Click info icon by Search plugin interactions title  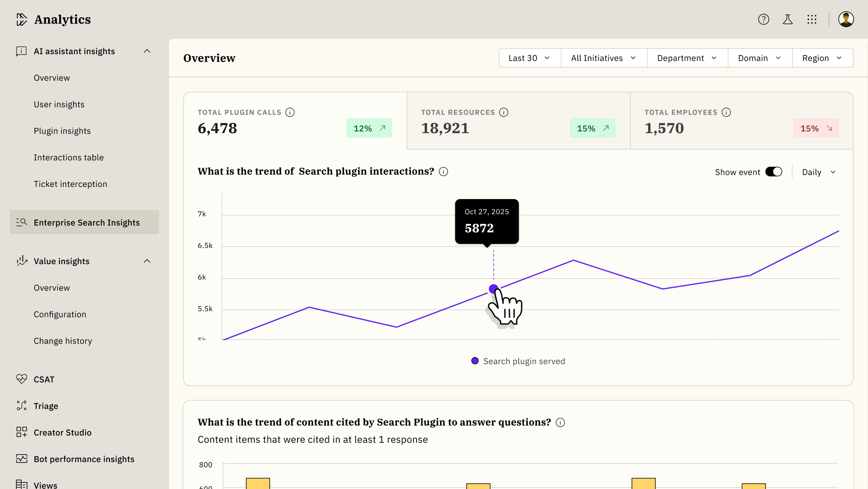pos(443,172)
